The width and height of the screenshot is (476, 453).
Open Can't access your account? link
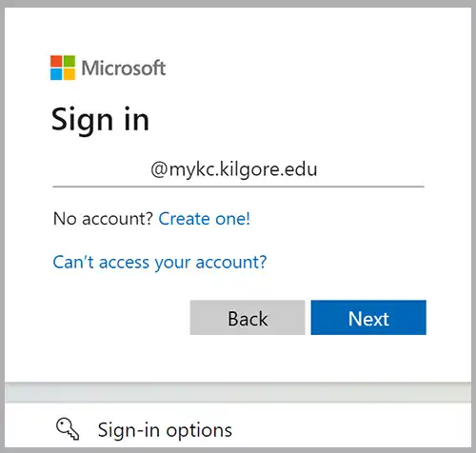160,263
